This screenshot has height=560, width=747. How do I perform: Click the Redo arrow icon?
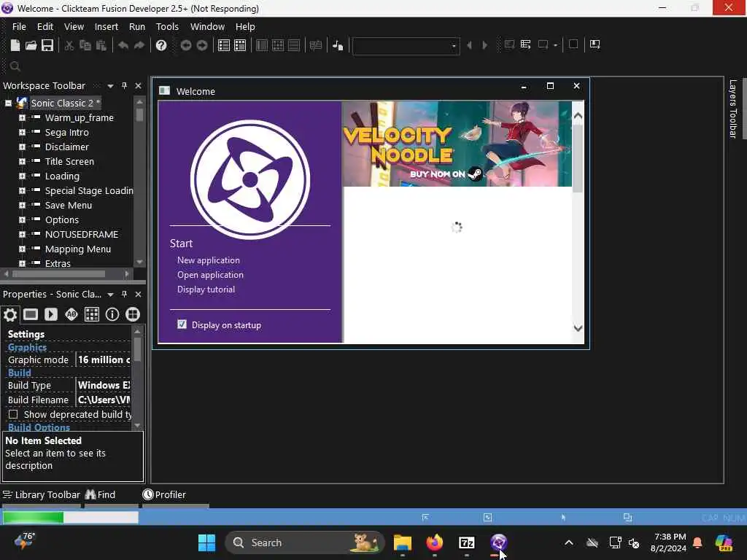139,45
